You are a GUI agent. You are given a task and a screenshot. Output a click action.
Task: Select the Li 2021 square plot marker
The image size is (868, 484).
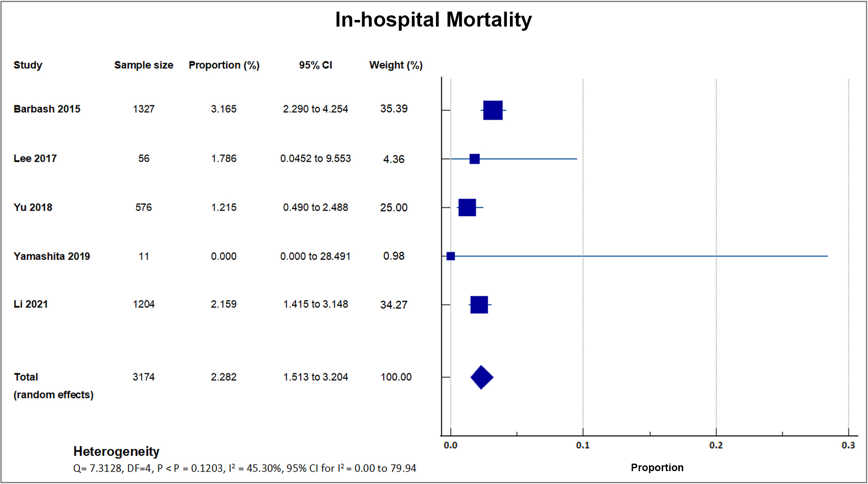(x=479, y=305)
